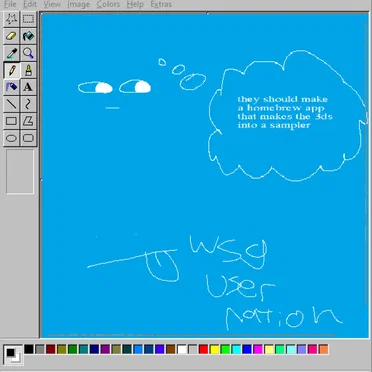The height and width of the screenshot is (372, 372).
Task: Click the foreground/background color indicator box
Action: tap(13, 355)
